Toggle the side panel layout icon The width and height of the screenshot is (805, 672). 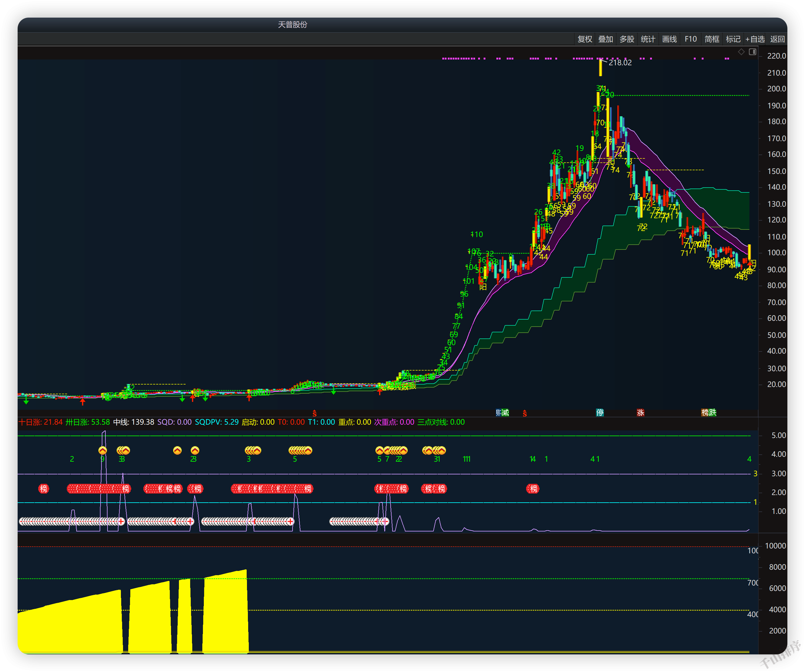pyautogui.click(x=752, y=52)
